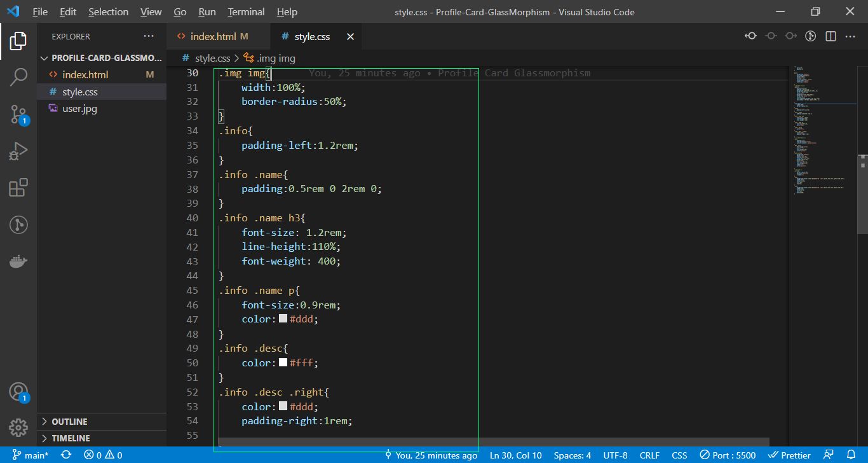Open the Accounts menu icon
This screenshot has height=463, width=868.
click(x=18, y=392)
